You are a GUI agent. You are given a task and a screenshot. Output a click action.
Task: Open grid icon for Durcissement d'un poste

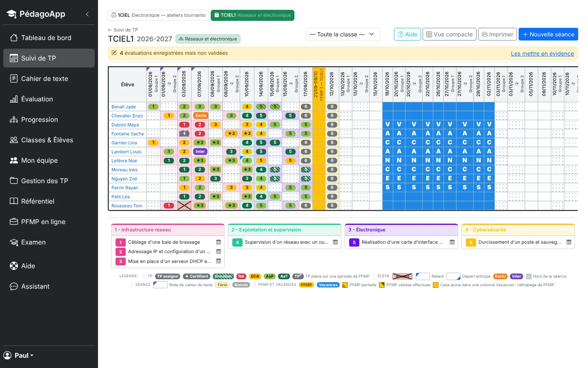(569, 242)
